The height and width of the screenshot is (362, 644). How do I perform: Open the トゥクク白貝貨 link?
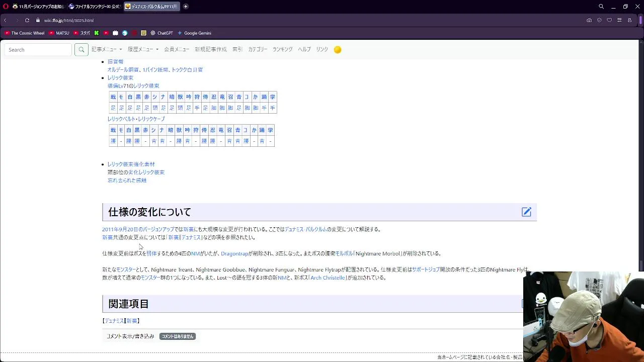coord(187,70)
